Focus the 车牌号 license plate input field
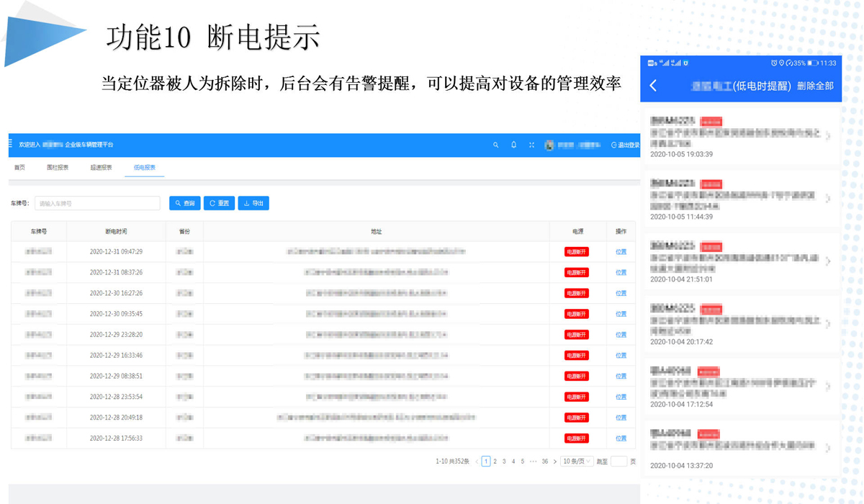The width and height of the screenshot is (864, 504). click(97, 204)
